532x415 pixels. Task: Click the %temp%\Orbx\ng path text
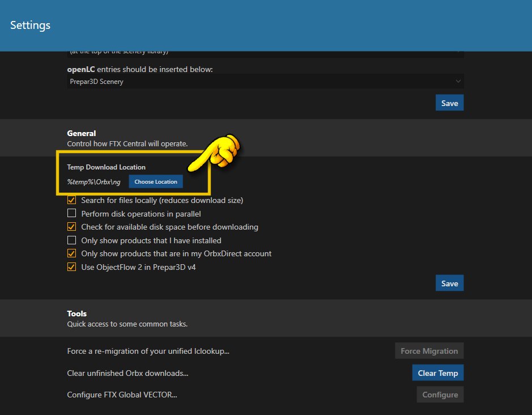pos(93,182)
